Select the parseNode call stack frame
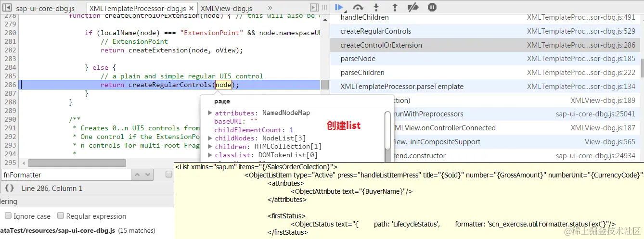Image resolution: width=644 pixels, height=239 pixels. pyautogui.click(x=485, y=59)
